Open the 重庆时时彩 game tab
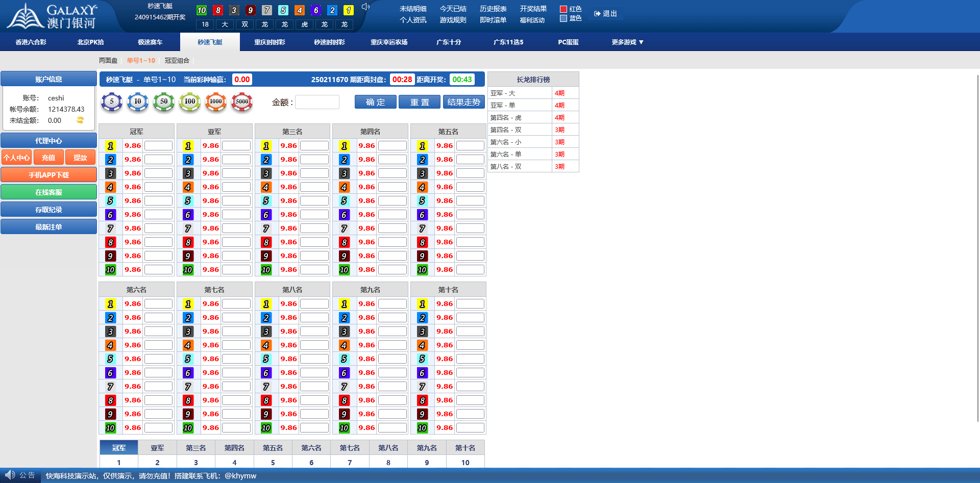This screenshot has width=980, height=483. pos(269,42)
